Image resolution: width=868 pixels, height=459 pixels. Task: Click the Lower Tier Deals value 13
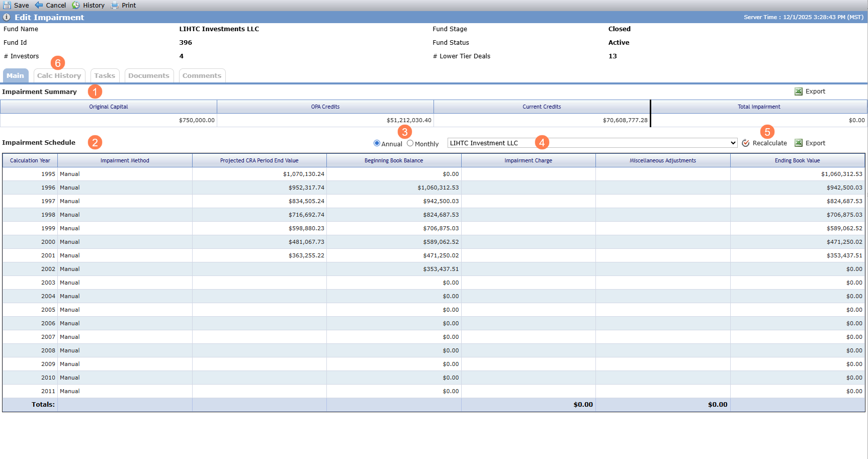coord(613,56)
